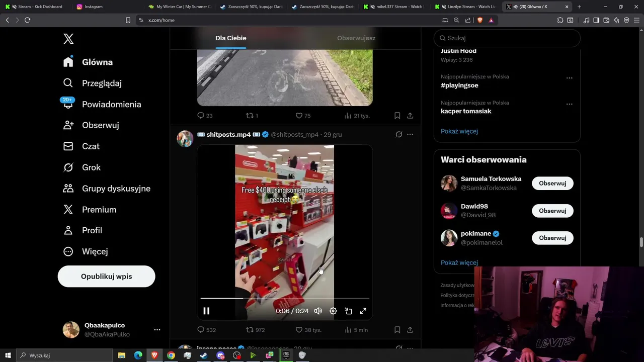Click the Szukaj search field
Image resolution: width=644 pixels, height=362 pixels.
click(x=507, y=38)
